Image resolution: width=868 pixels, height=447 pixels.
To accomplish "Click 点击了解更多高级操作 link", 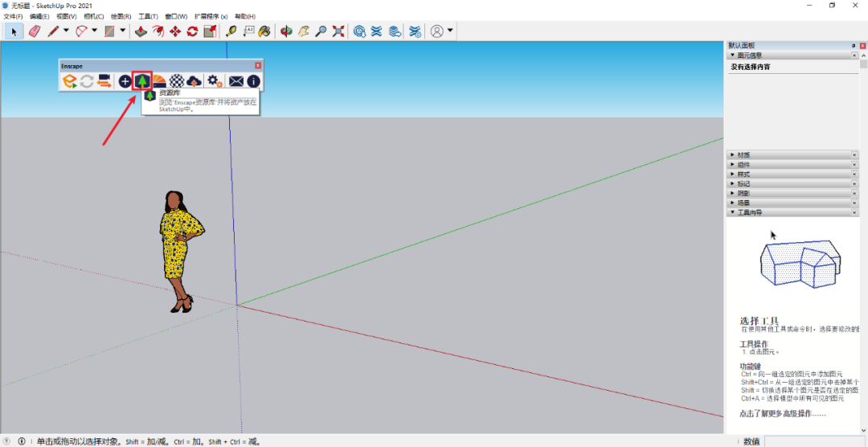I will coord(781,414).
